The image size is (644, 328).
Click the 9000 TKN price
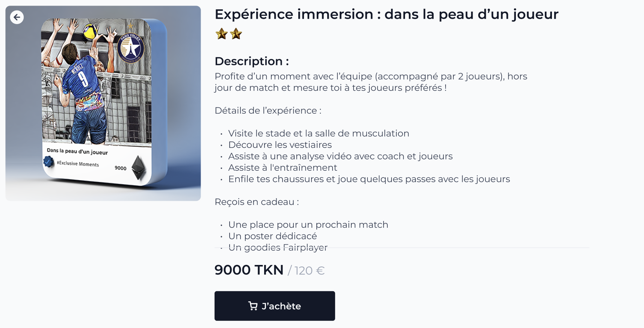tap(249, 270)
